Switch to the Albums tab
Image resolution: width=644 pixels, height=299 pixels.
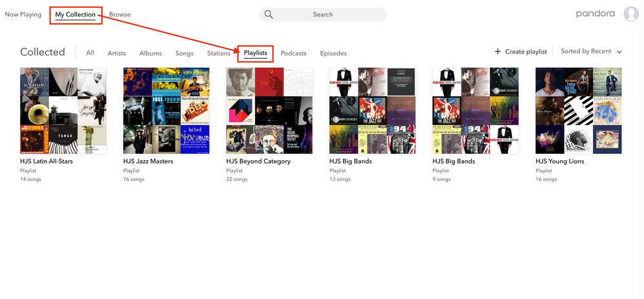click(150, 53)
